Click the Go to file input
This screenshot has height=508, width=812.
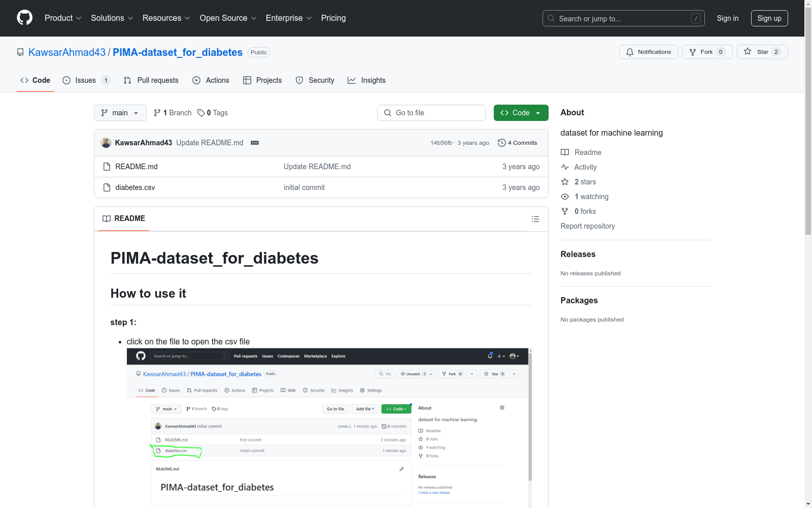(x=431, y=113)
